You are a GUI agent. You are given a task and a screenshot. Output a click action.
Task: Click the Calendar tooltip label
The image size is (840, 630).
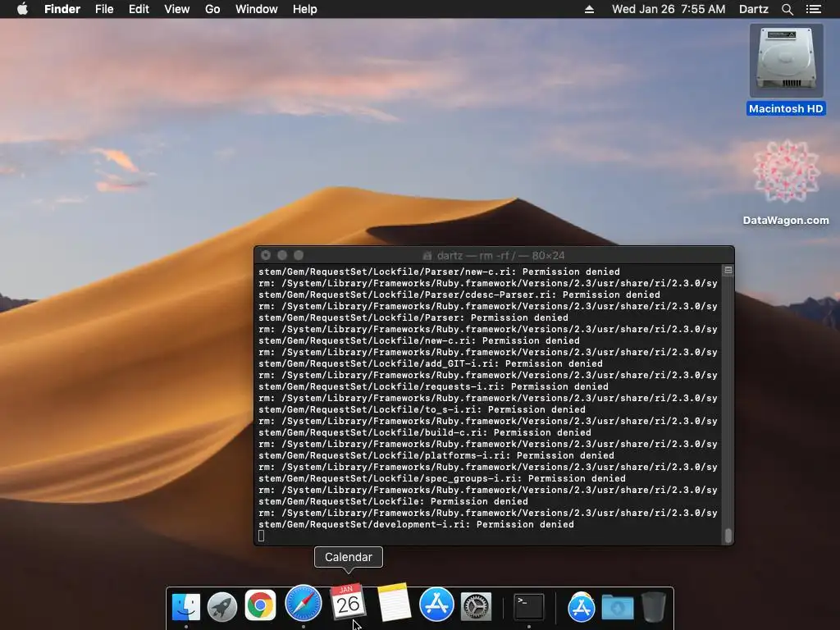(348, 557)
